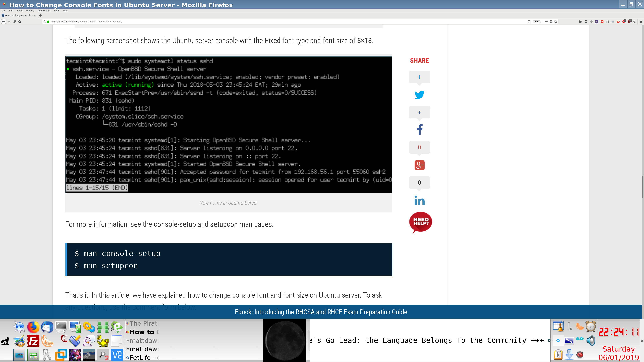
Task: Open the History menu
Action: point(30,11)
